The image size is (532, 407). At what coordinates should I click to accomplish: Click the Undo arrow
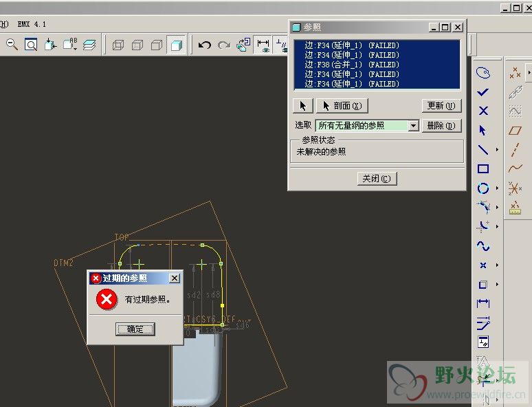pyautogui.click(x=205, y=45)
